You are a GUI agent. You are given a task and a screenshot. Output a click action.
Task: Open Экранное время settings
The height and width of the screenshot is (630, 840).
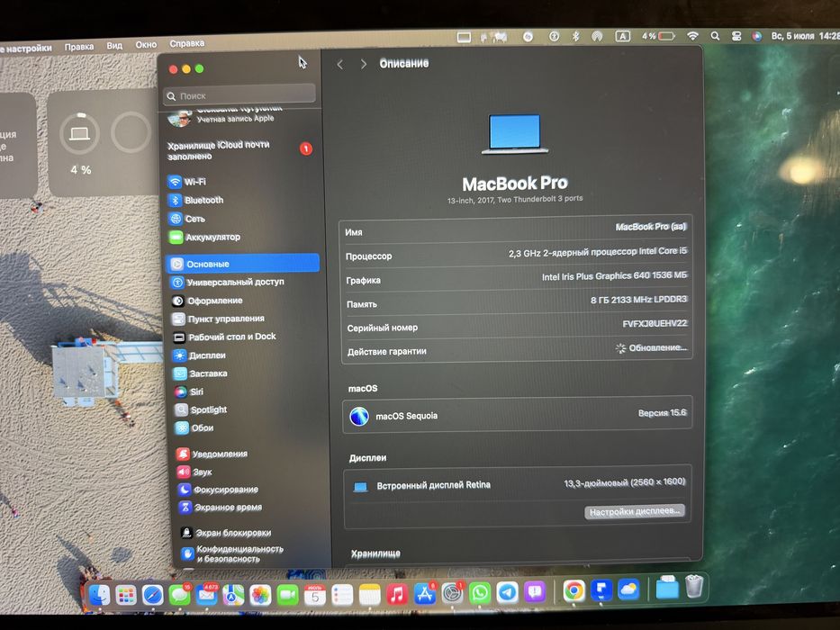tap(221, 508)
